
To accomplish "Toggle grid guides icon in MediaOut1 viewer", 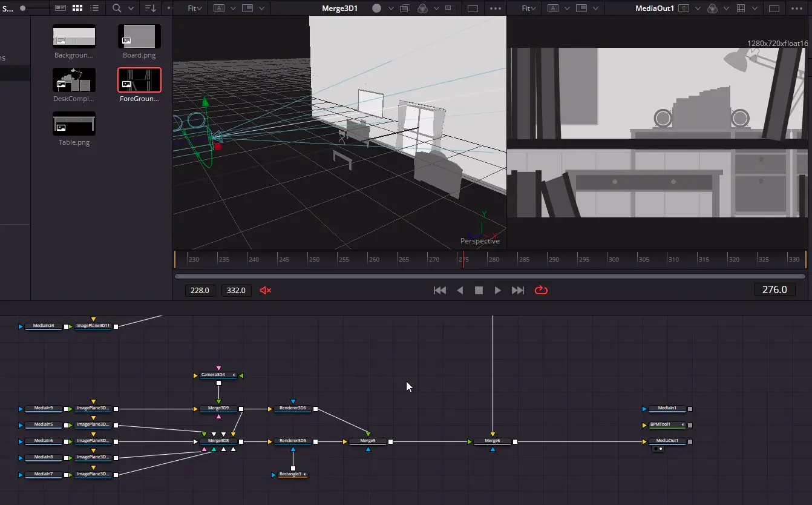I will [x=741, y=8].
